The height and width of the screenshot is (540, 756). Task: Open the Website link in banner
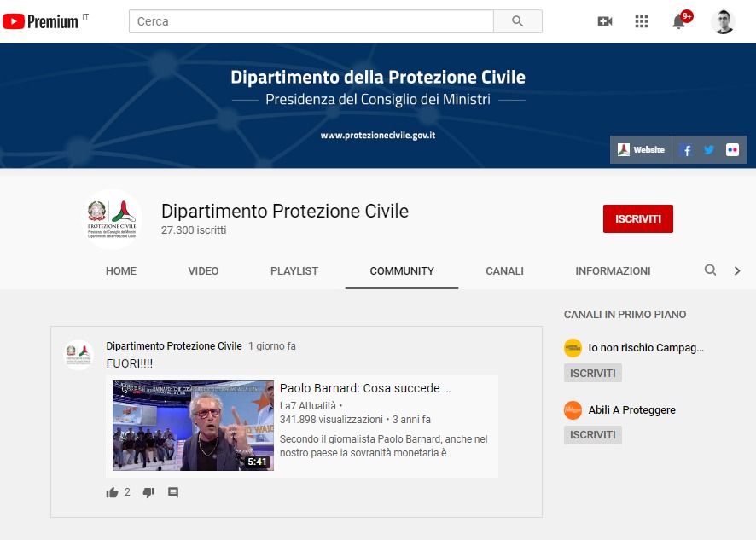click(x=641, y=150)
